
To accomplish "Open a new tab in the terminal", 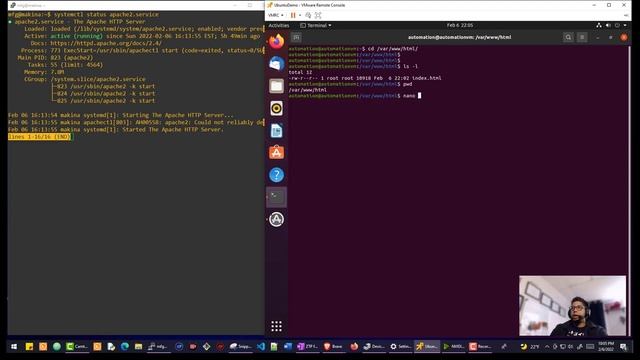I will [296, 37].
